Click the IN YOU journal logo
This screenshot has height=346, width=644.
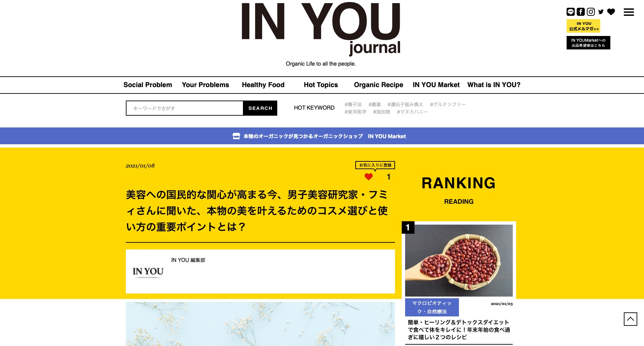(321, 29)
